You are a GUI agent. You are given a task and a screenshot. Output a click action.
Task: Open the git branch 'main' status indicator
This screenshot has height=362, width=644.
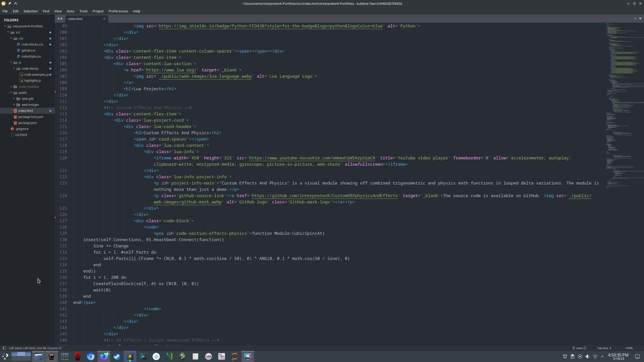579,348
